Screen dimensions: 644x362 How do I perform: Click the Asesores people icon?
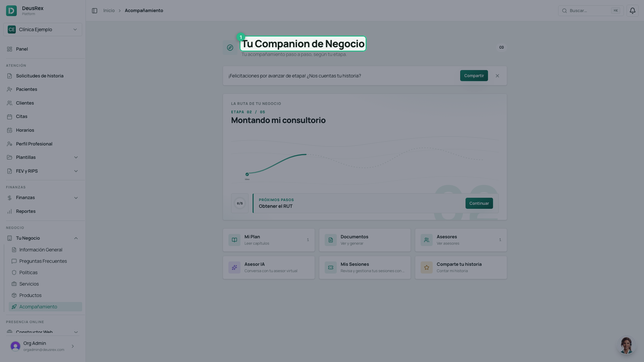coord(427,240)
